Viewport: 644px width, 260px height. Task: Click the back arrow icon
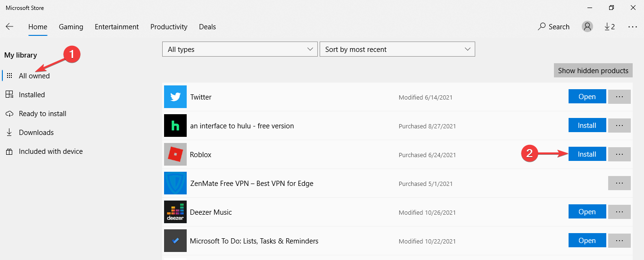[9, 27]
